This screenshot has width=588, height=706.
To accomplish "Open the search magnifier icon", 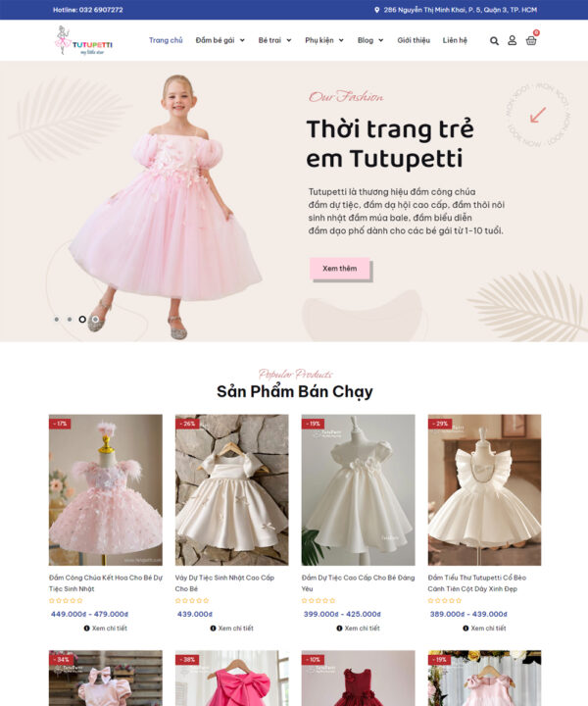I will (x=494, y=41).
